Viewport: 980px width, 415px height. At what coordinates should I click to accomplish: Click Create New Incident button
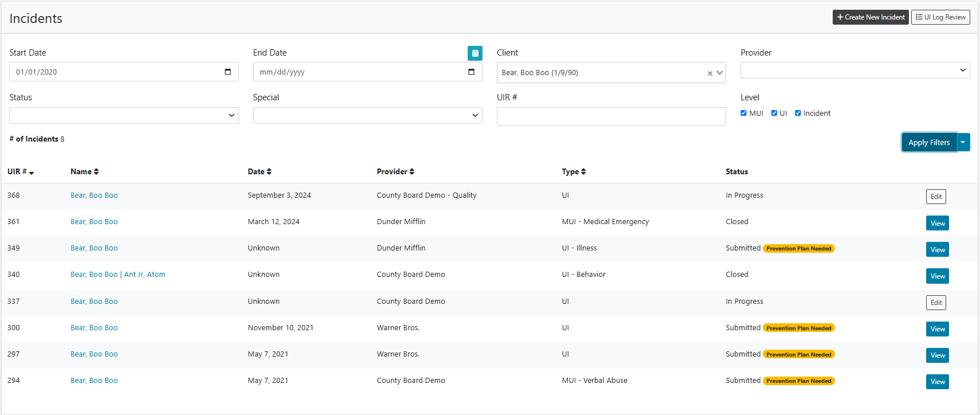(871, 17)
